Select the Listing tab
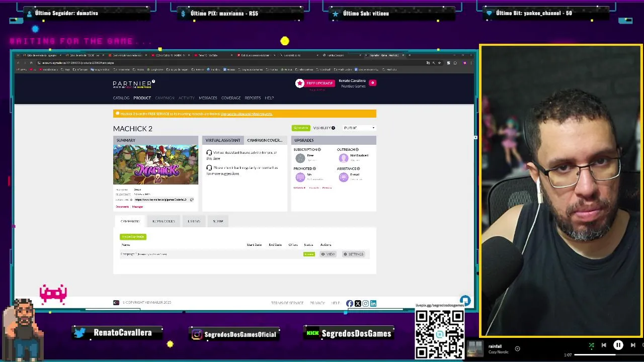The height and width of the screenshot is (362, 644). point(194,221)
